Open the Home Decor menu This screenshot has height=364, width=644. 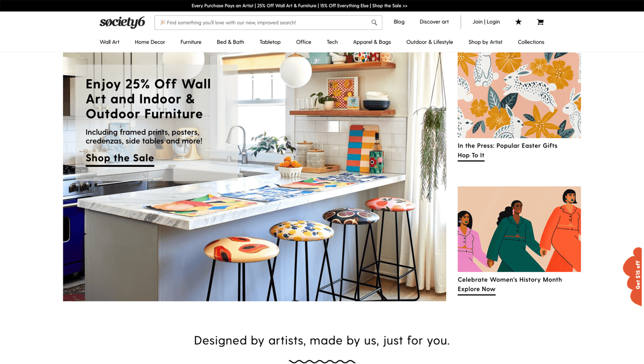150,42
